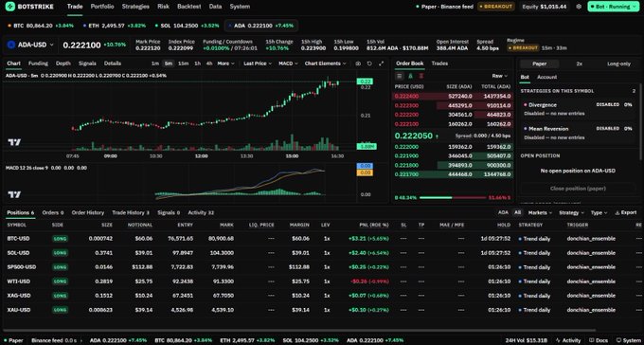
Task: Switch chart interval to 4h
Action: tap(209, 64)
